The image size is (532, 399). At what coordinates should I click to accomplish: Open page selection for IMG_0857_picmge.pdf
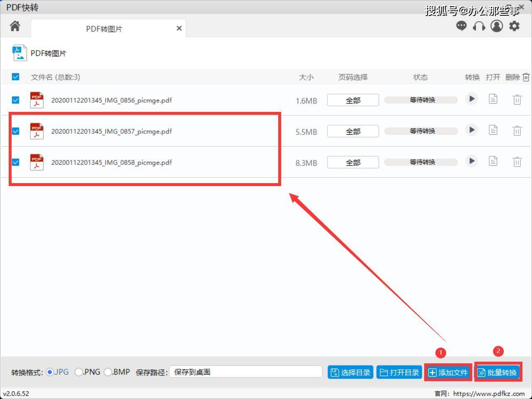(x=352, y=131)
